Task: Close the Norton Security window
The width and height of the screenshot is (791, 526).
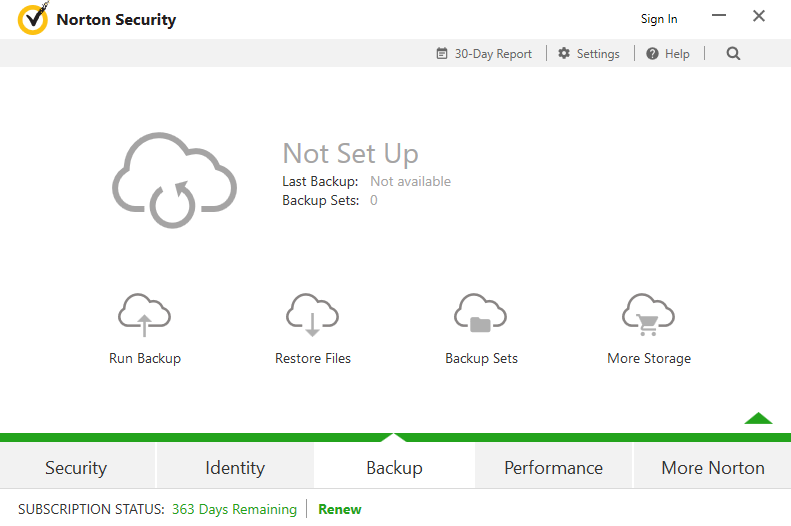Action: (x=759, y=16)
